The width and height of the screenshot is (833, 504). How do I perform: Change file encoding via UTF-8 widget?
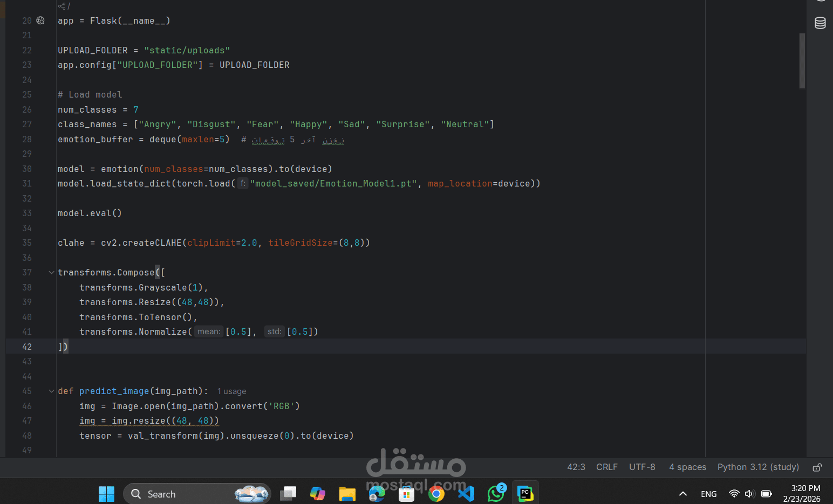(x=642, y=467)
